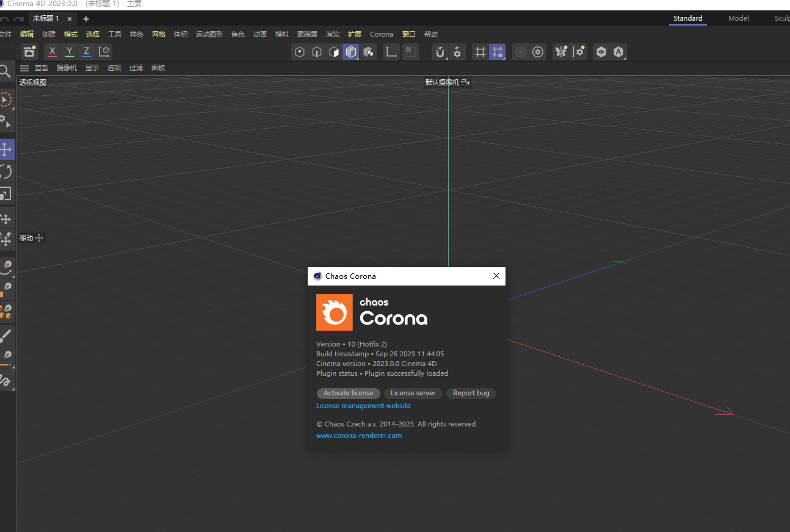
Task: Open soft selection settings gear icon
Action: click(x=538, y=52)
